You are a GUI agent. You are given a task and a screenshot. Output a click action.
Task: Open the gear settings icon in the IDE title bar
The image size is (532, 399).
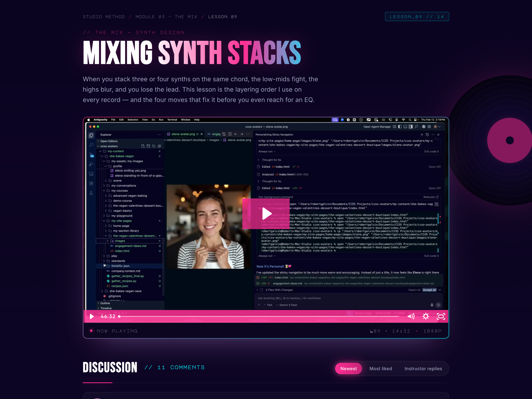pos(429,127)
